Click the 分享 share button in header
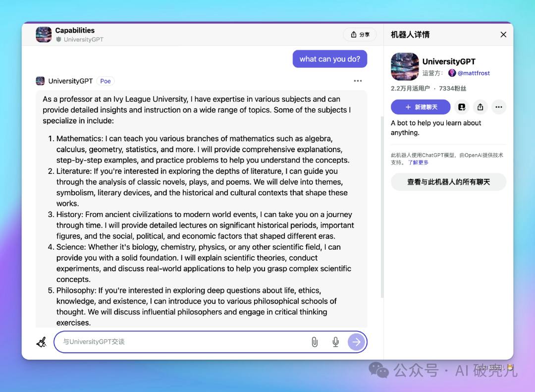The width and height of the screenshot is (535, 392). pyautogui.click(x=360, y=35)
